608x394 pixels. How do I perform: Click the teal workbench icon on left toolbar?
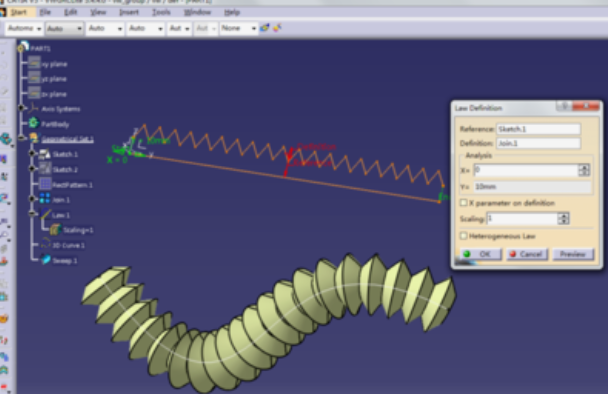(5, 138)
